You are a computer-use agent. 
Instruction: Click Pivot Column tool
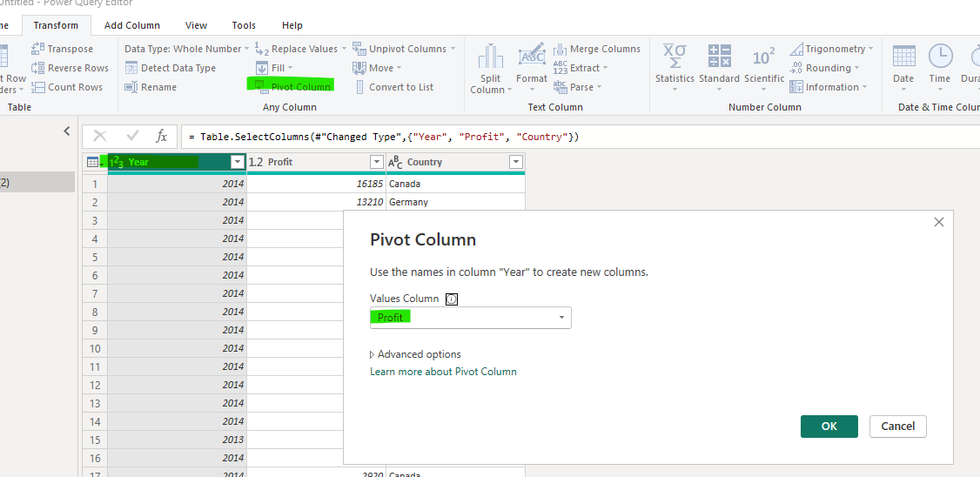point(292,87)
